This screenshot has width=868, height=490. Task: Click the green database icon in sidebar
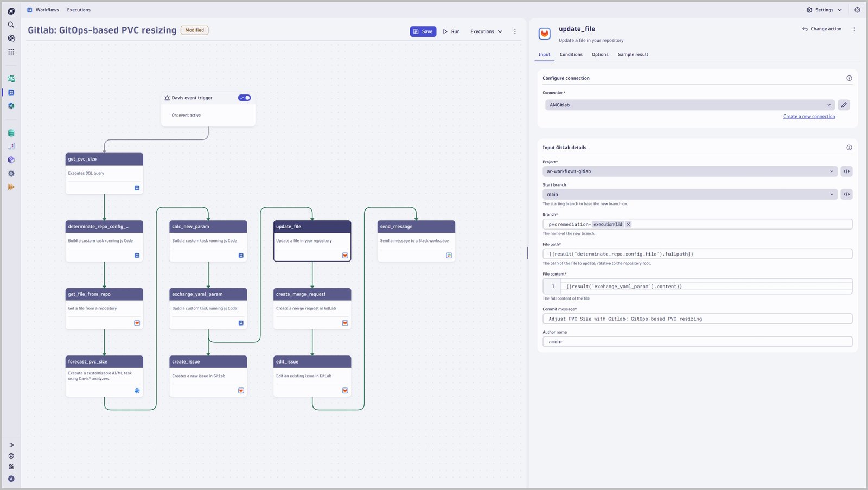pos(11,133)
